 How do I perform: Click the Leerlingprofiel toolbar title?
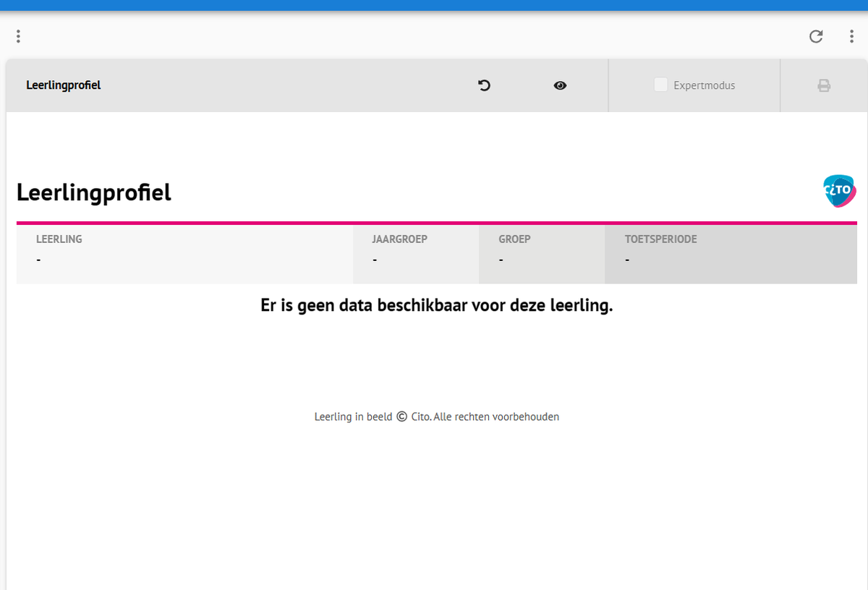tap(64, 85)
